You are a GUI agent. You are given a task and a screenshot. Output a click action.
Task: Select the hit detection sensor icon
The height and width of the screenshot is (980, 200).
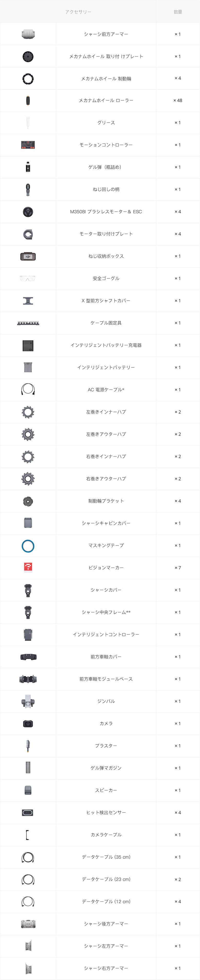click(28, 813)
